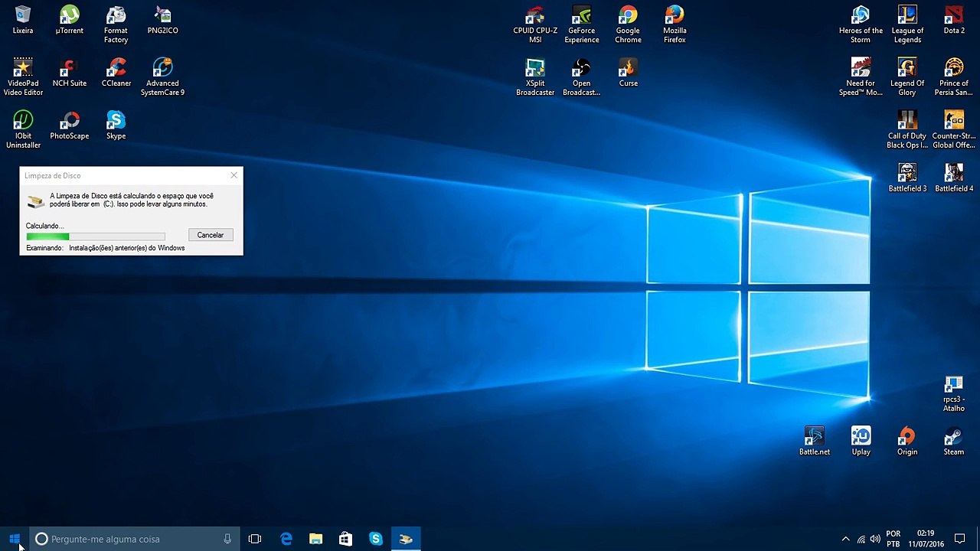The width and height of the screenshot is (980, 551).
Task: Expand hidden system tray icons
Action: pos(845,539)
